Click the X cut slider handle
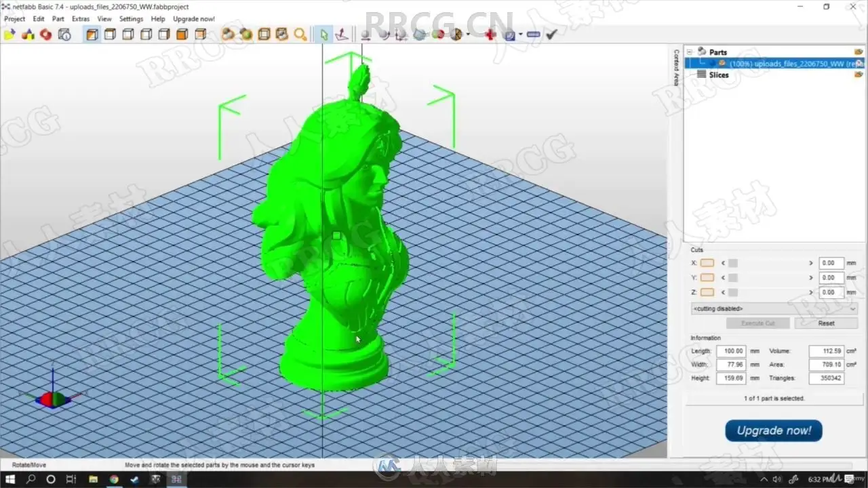Image resolution: width=868 pixels, height=488 pixels. click(x=733, y=263)
